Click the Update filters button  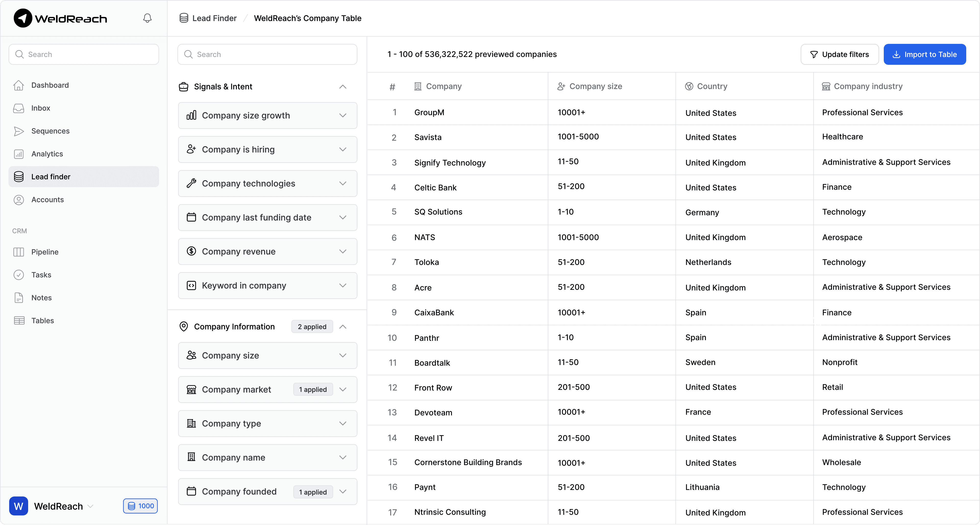pos(840,54)
